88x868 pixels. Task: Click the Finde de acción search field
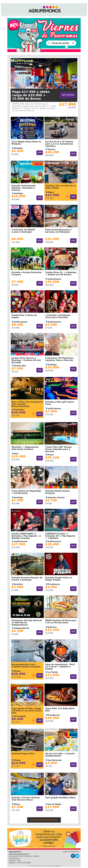(x=61, y=43)
